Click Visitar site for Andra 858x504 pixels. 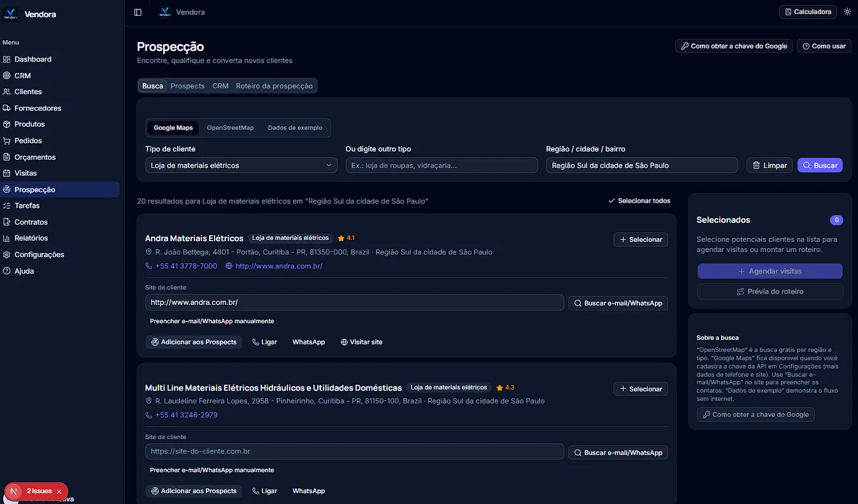[x=361, y=342]
